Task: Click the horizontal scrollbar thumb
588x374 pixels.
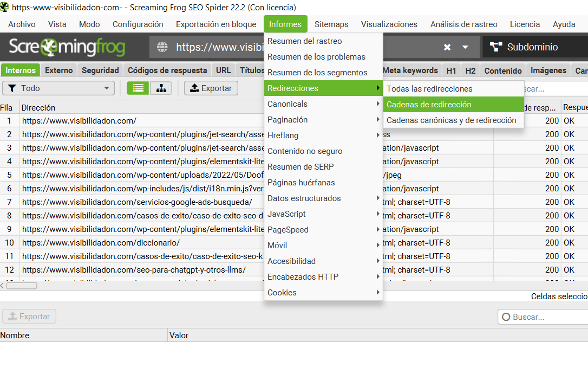Action: pyautogui.click(x=22, y=286)
